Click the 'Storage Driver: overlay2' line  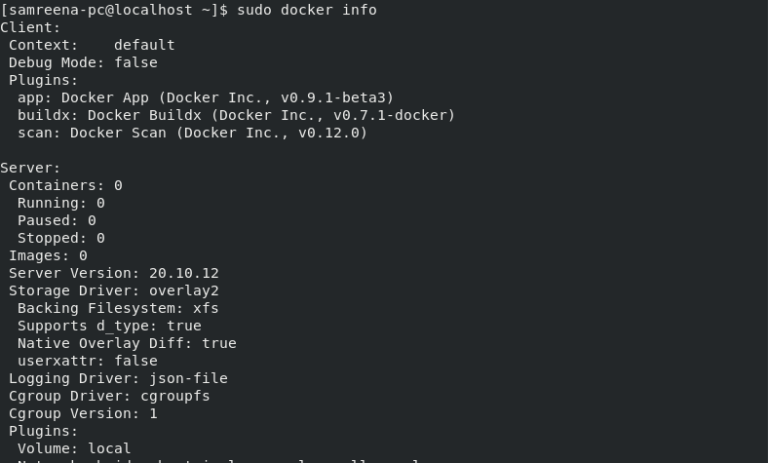(x=114, y=291)
